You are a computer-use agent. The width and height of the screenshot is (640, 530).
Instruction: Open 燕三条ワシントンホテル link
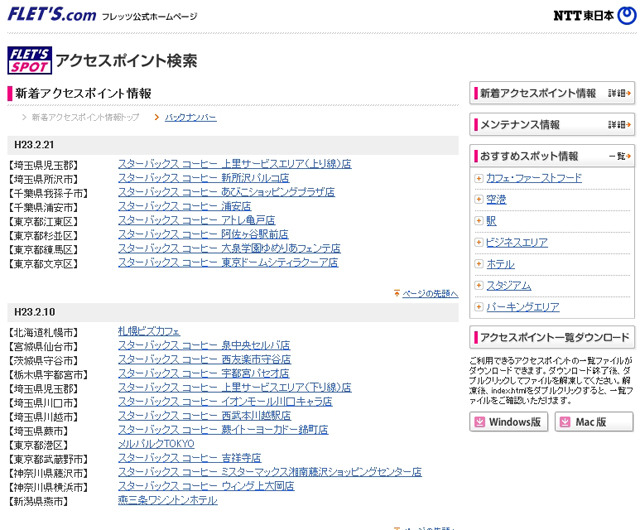tap(168, 500)
